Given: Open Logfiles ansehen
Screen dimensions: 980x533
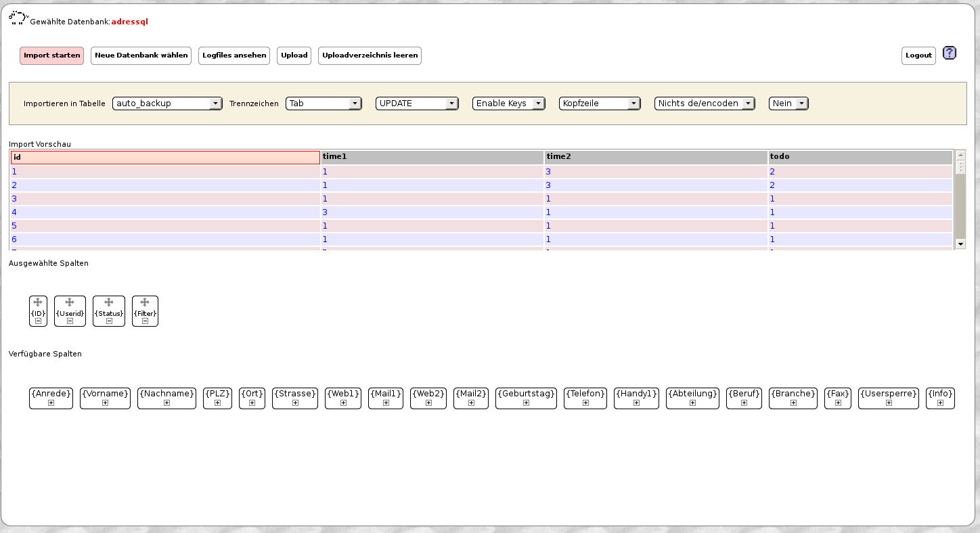Looking at the screenshot, I should tap(234, 55).
